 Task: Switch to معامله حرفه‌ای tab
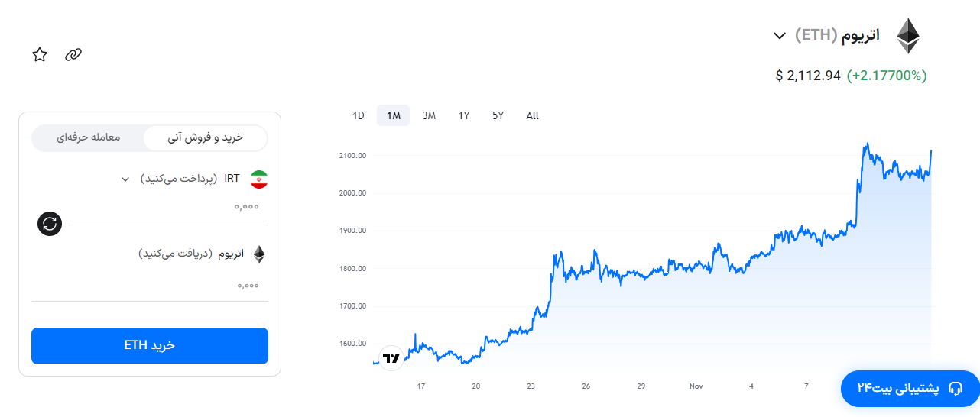(89, 137)
